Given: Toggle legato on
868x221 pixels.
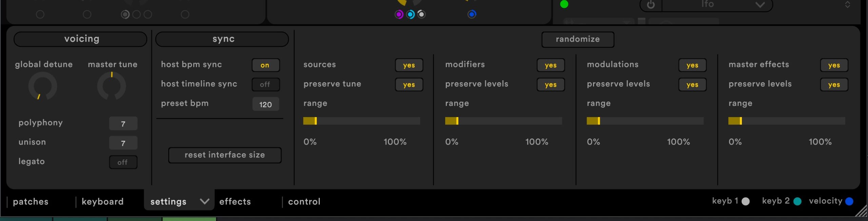Looking at the screenshot, I should 123,162.
